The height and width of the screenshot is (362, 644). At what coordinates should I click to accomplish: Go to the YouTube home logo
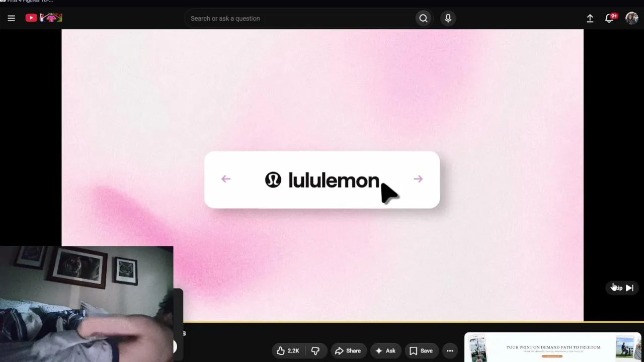pos(44,18)
